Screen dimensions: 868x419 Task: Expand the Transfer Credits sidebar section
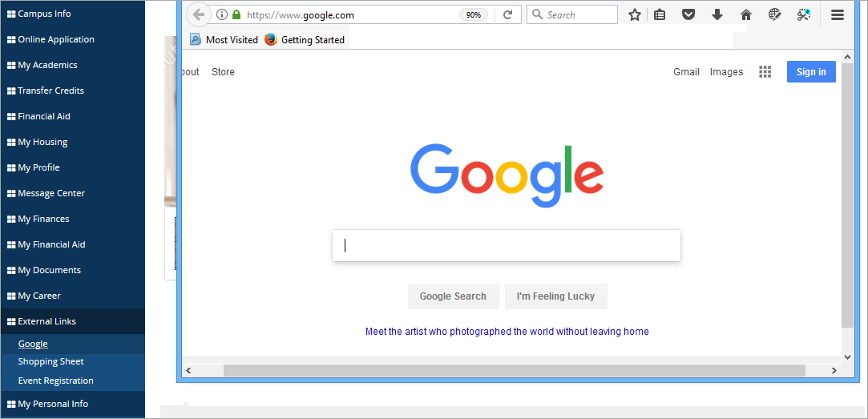tap(72, 91)
